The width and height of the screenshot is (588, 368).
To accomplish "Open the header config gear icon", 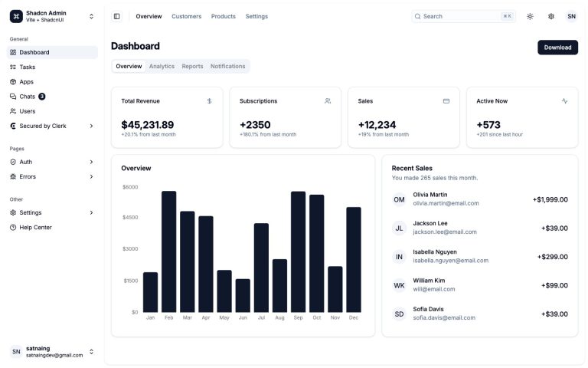I will coord(551,17).
